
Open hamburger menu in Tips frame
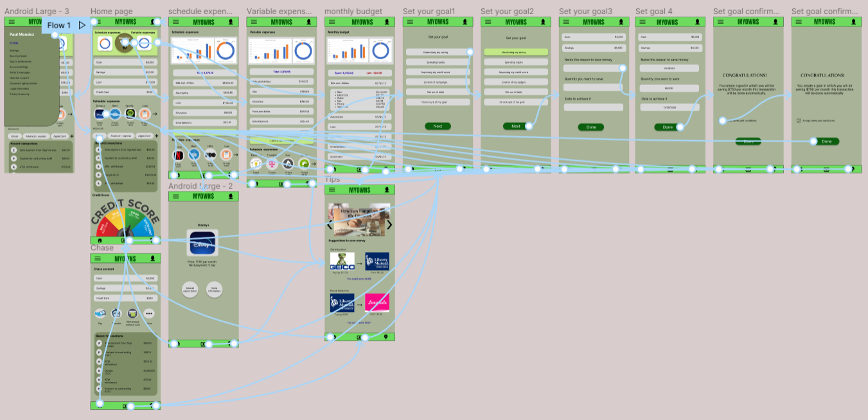coord(332,190)
